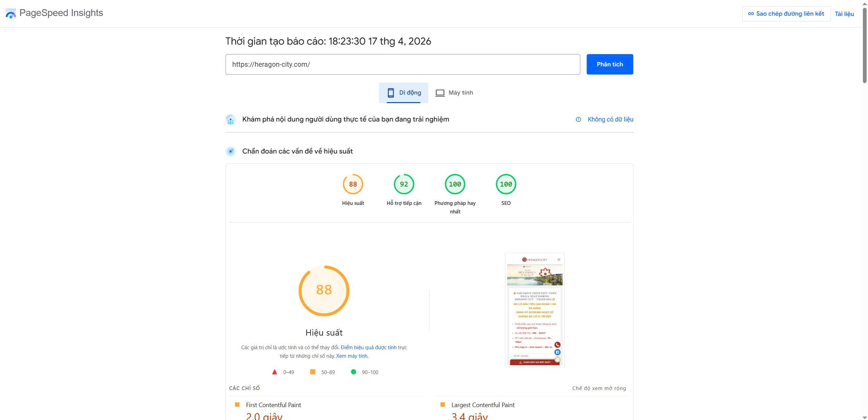Viewport: 868px width, 420px height.
Task: Click the chain-link icon in the copy button
Action: 751,14
